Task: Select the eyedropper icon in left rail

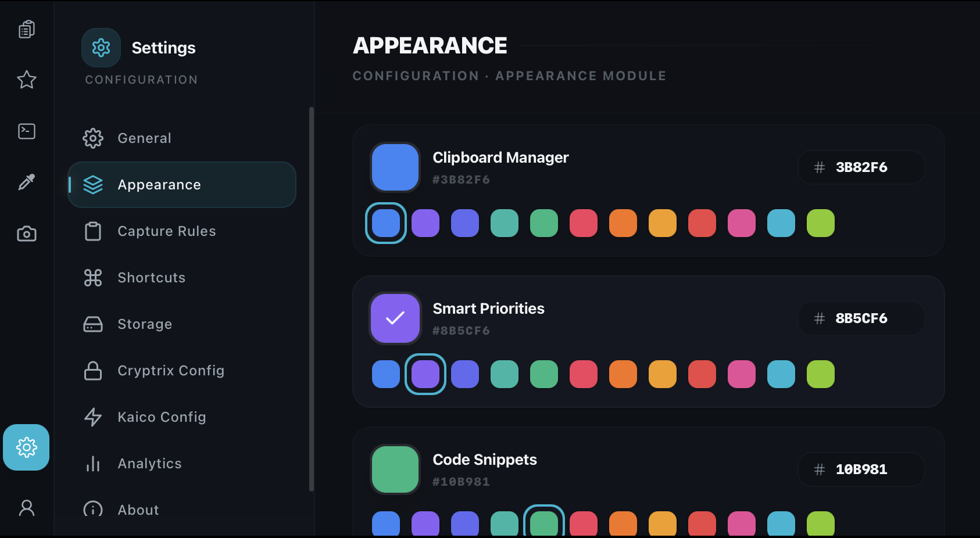Action: point(27,182)
